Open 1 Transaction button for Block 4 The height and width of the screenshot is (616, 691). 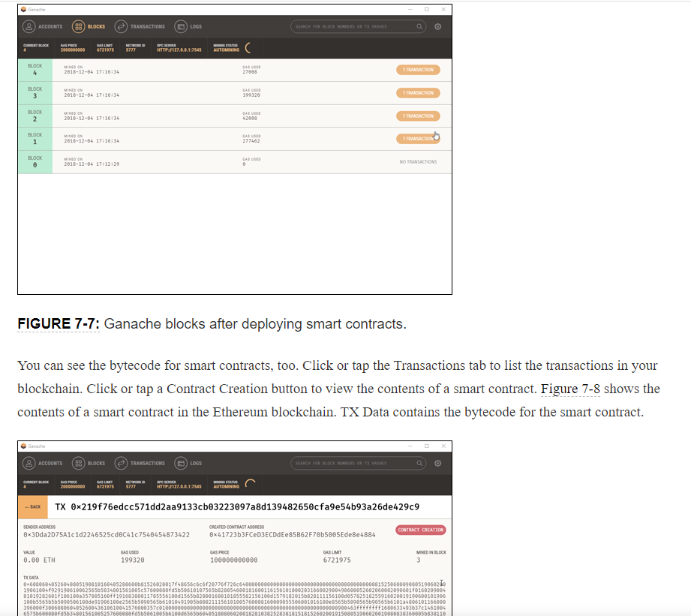point(418,70)
